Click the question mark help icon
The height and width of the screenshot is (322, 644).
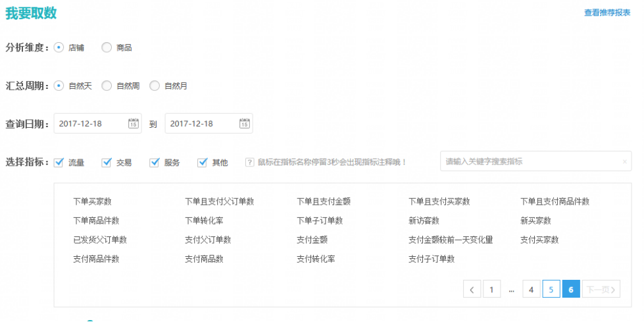(x=250, y=162)
